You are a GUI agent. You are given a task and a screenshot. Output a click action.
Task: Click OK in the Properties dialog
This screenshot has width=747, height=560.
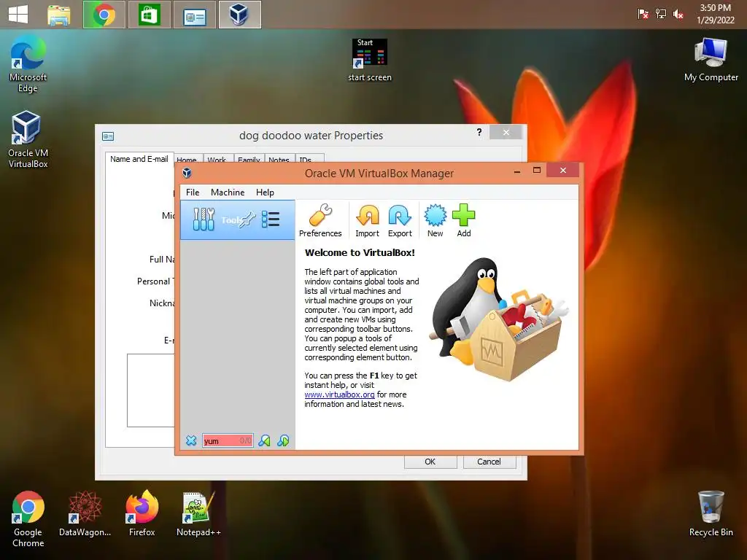click(430, 462)
